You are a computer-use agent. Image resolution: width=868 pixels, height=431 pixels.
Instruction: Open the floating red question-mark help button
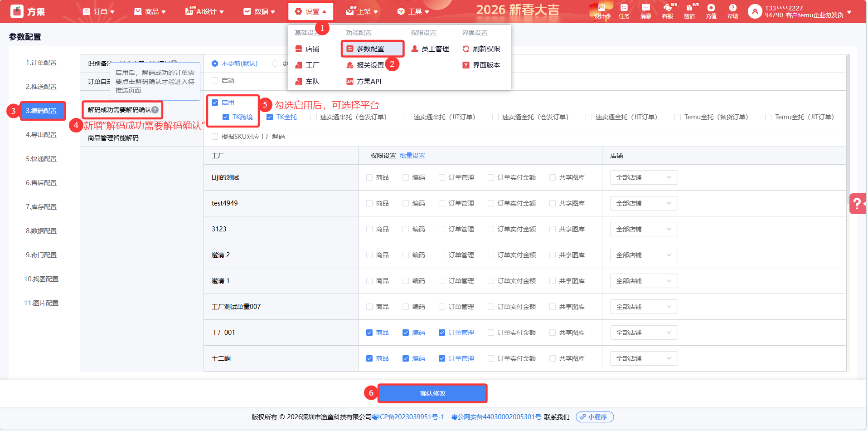pos(857,203)
